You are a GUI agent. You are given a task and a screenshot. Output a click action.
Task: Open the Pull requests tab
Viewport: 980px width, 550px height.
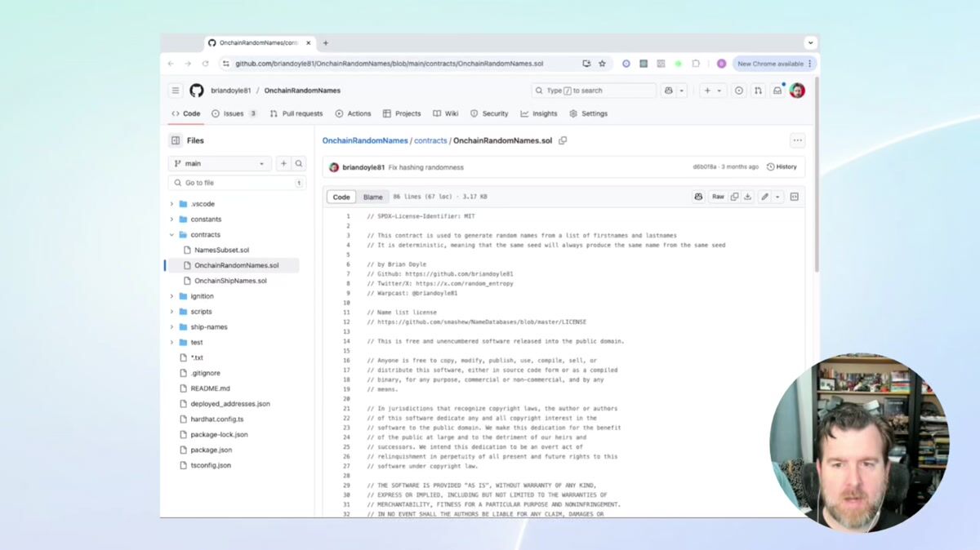[x=296, y=113]
